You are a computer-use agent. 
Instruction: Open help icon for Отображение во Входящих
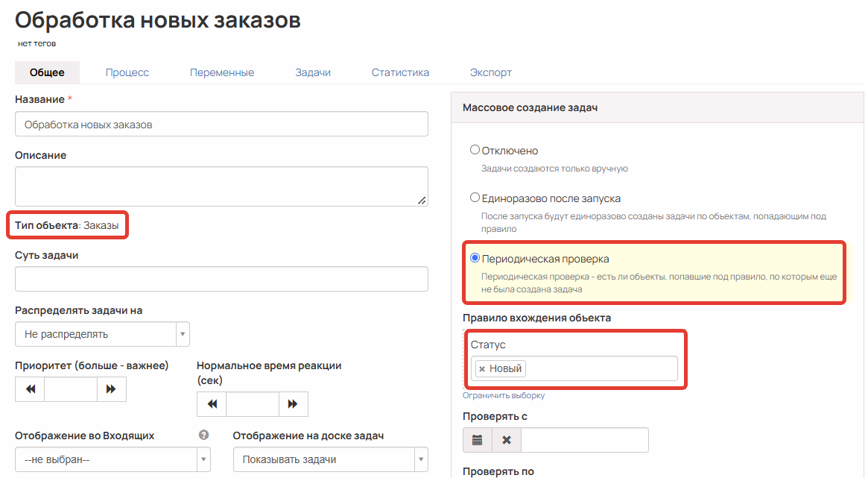(x=203, y=435)
